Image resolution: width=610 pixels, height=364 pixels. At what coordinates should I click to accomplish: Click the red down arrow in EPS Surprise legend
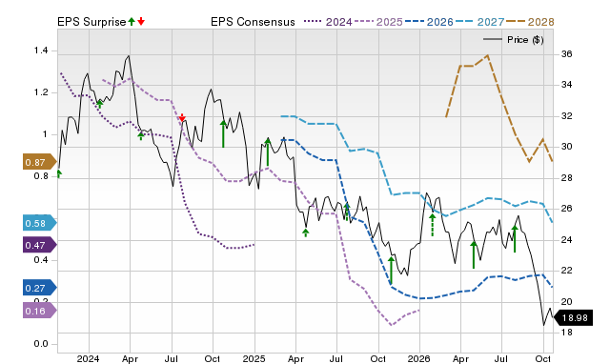pyautogui.click(x=141, y=22)
